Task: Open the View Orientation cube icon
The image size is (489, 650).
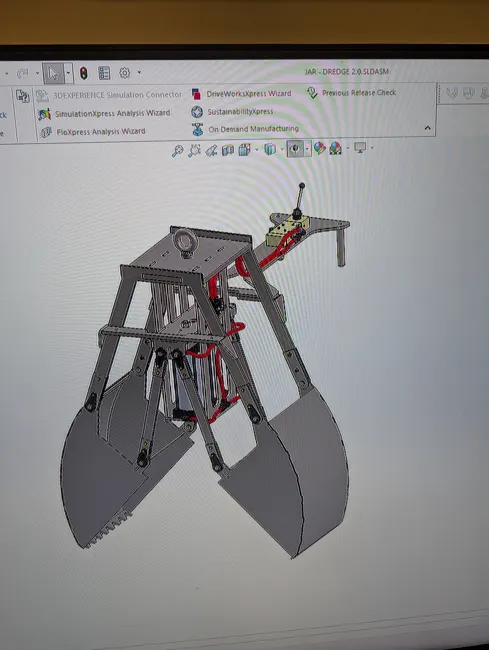Action: click(244, 149)
